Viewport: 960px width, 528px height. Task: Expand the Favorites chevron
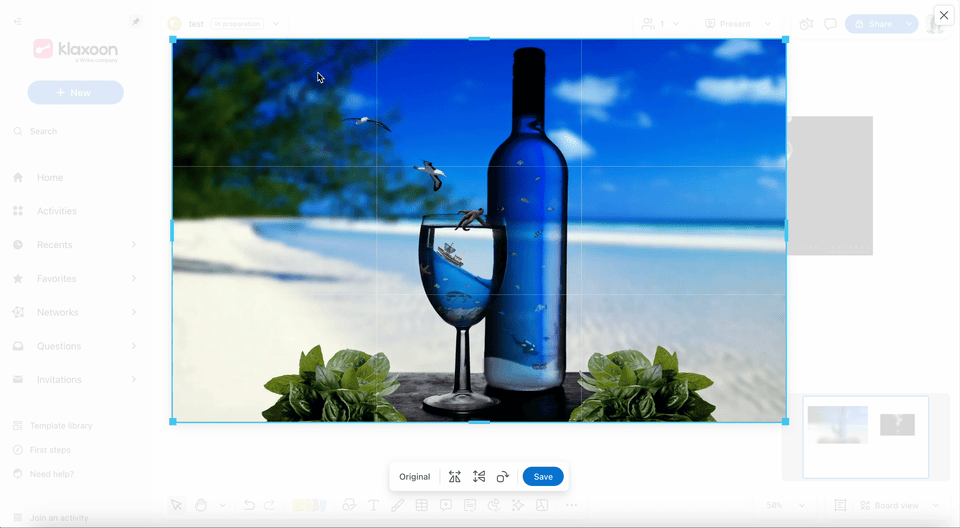coord(133,278)
